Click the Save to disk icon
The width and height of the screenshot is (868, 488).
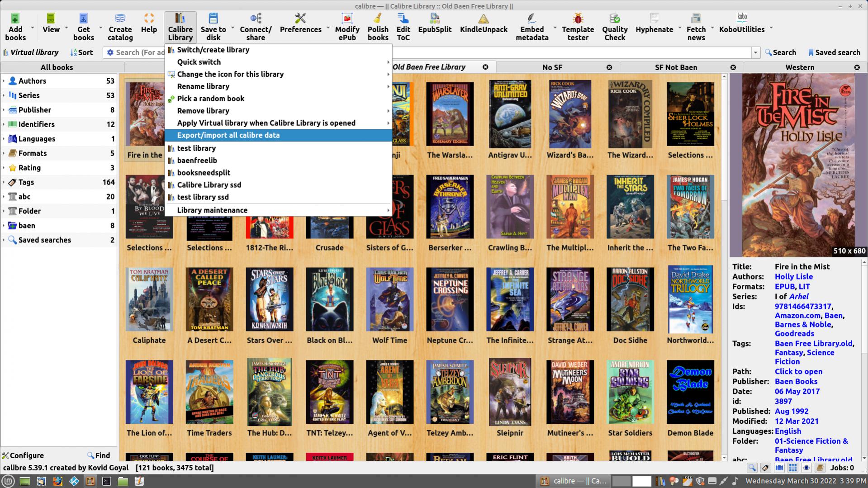(x=213, y=19)
